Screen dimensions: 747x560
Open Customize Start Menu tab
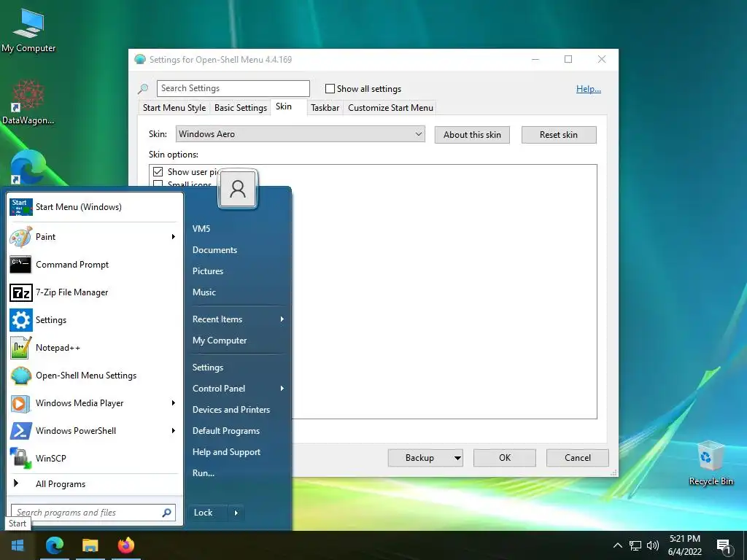391,108
